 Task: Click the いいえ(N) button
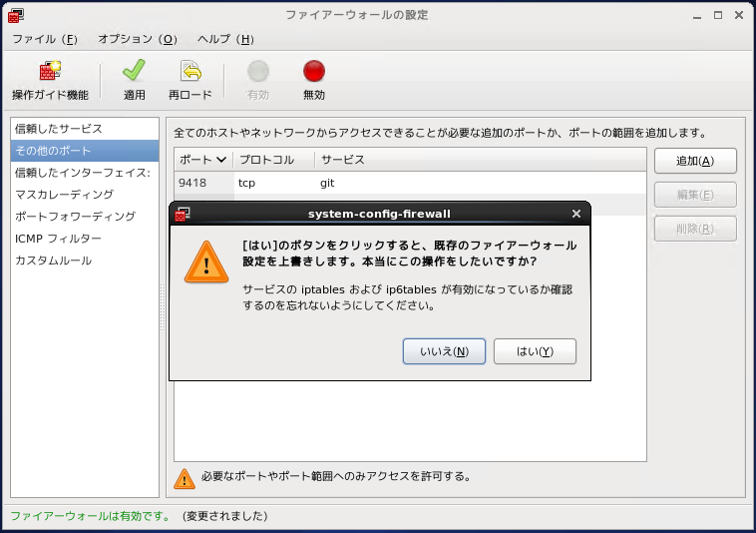(444, 351)
